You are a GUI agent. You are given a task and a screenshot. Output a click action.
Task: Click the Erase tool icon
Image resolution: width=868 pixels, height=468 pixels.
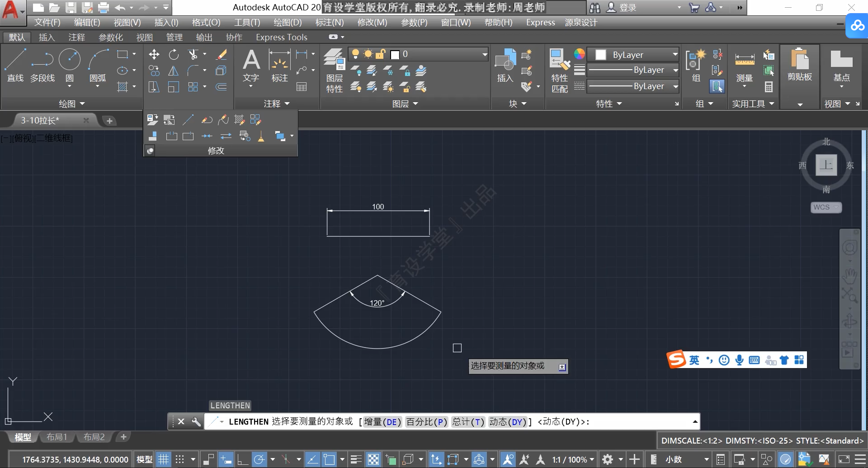[x=221, y=55]
